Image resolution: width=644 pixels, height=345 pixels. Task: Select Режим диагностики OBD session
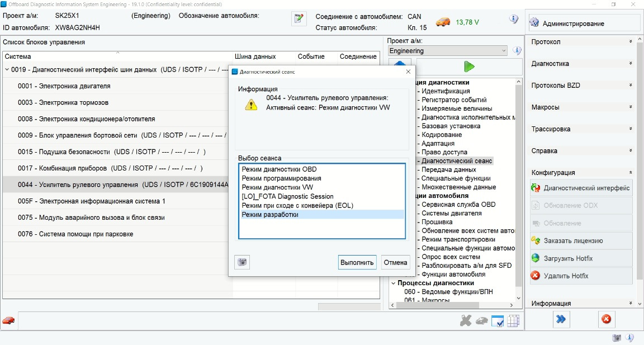[321, 169]
